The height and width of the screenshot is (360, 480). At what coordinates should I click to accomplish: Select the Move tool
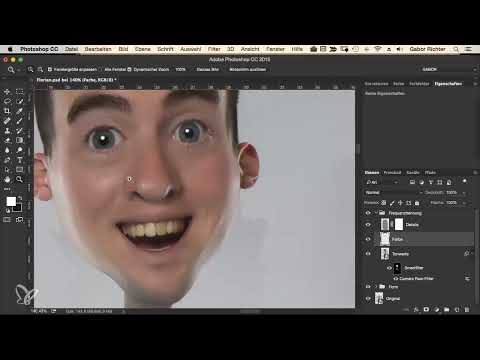[x=7, y=91]
